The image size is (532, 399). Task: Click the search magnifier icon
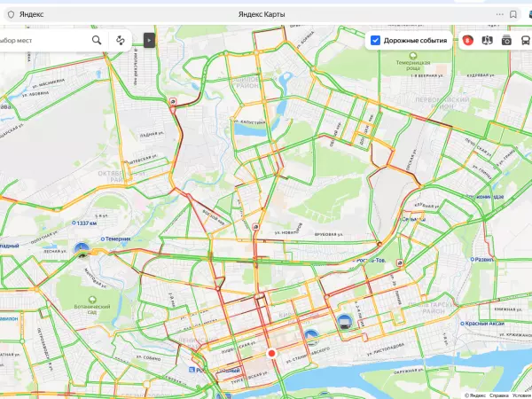[97, 41]
